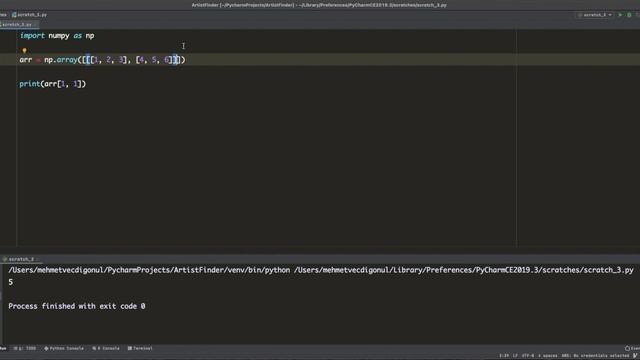The width and height of the screenshot is (640, 360).
Task: Click 'numpy' in the import line
Action: (x=59, y=36)
